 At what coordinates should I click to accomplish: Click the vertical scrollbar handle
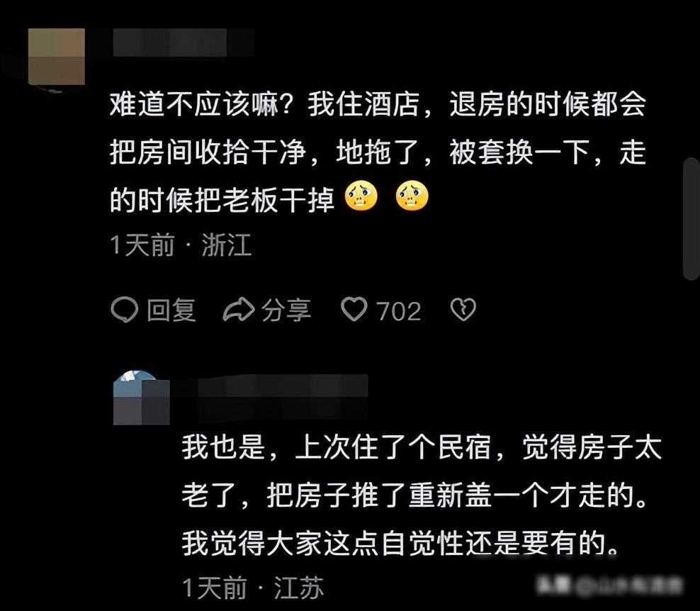tap(691, 219)
